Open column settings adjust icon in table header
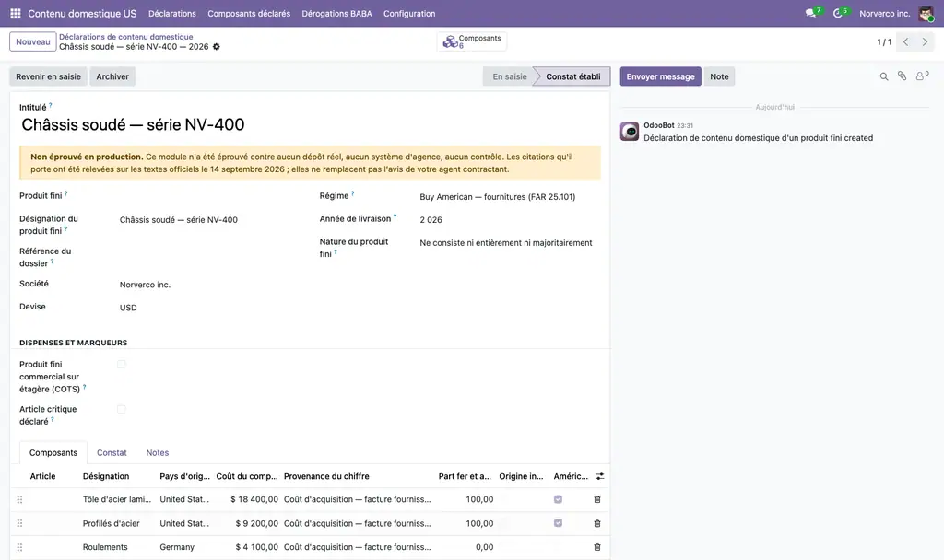 599,476
